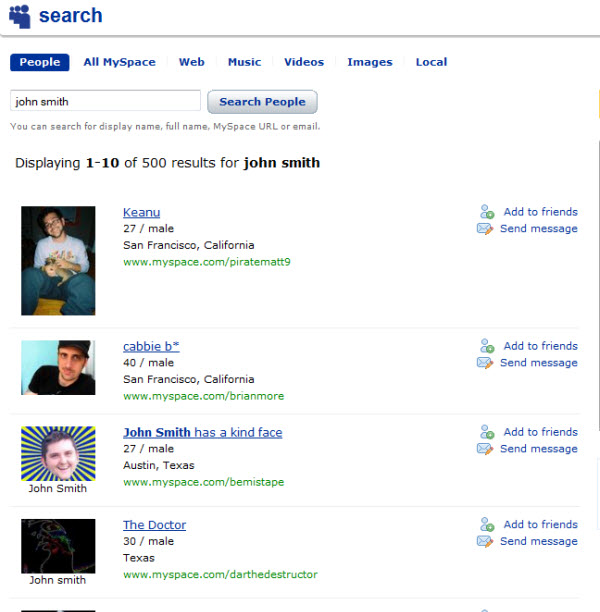Open the Local search tab

431,62
